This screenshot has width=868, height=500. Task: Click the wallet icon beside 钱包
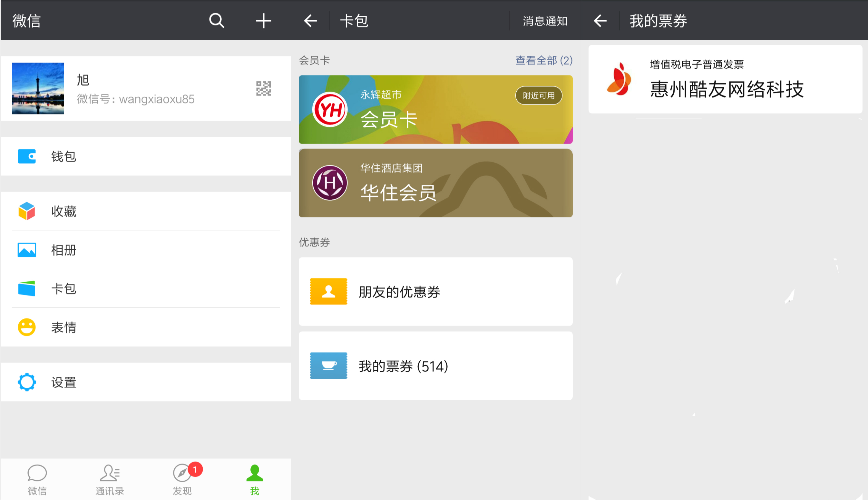pyautogui.click(x=27, y=156)
